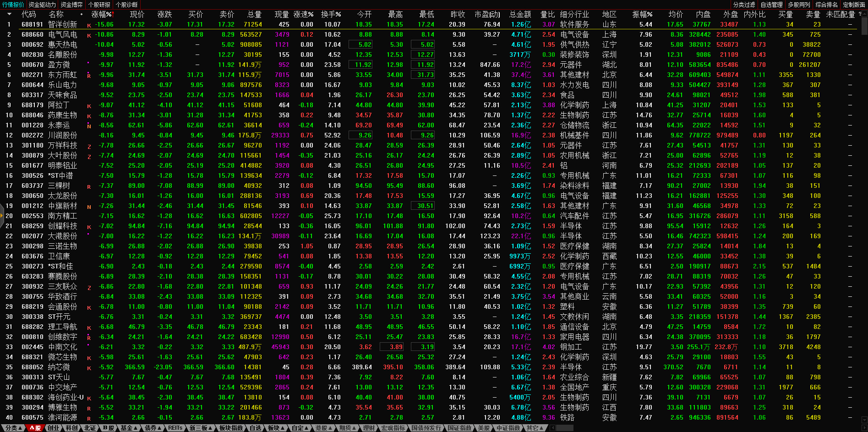The width and height of the screenshot is (868, 432).
Task: Open 自选管理 in the top right
Action: tap(771, 5)
